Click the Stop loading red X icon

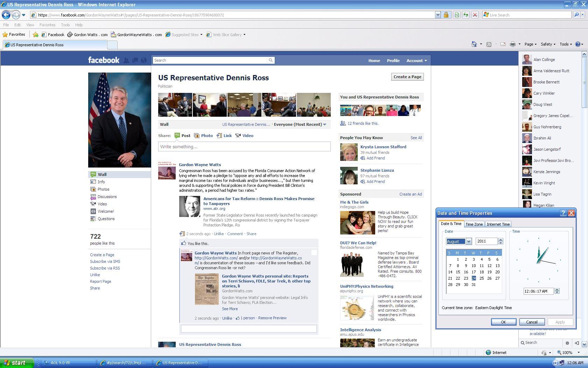click(475, 15)
